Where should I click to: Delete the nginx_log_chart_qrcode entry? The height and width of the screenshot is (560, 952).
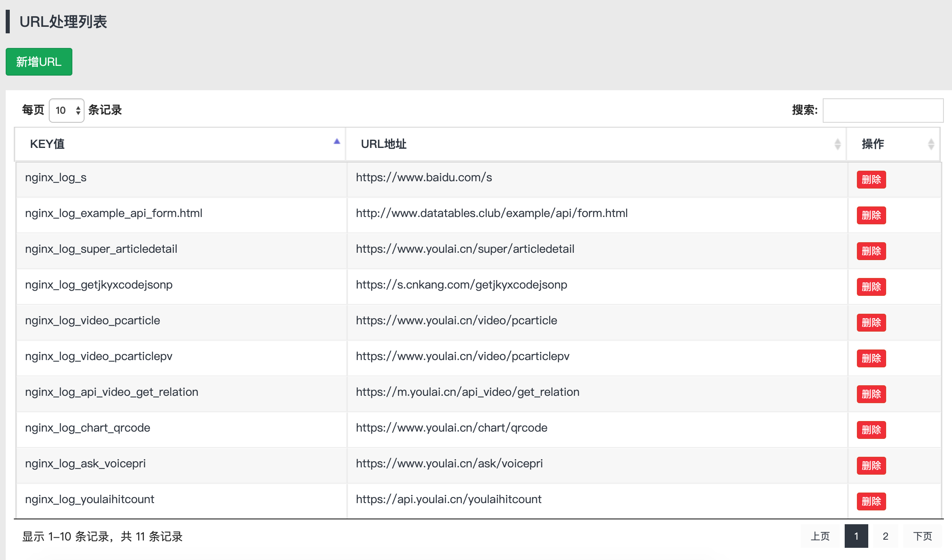tap(871, 430)
